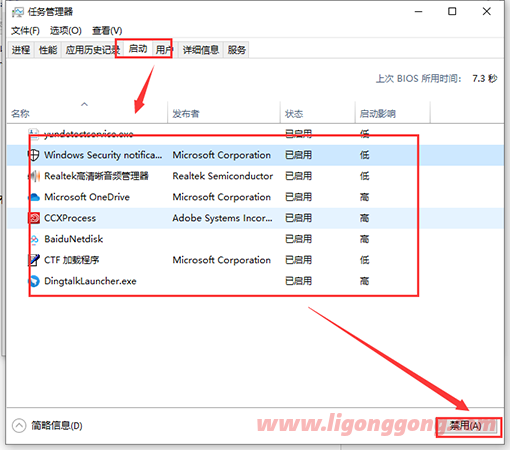Image resolution: width=510 pixels, height=450 pixels.
Task: Open the 查看(V) menu
Action: click(x=107, y=31)
